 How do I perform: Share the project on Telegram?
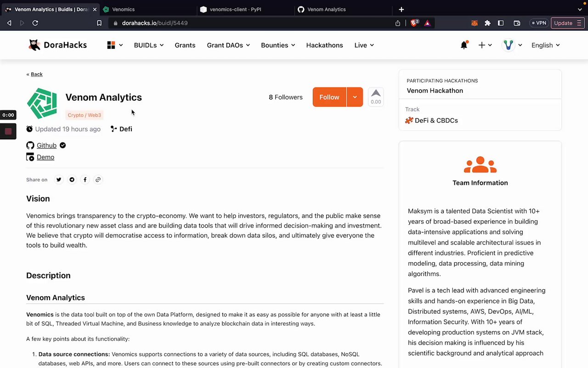72,179
